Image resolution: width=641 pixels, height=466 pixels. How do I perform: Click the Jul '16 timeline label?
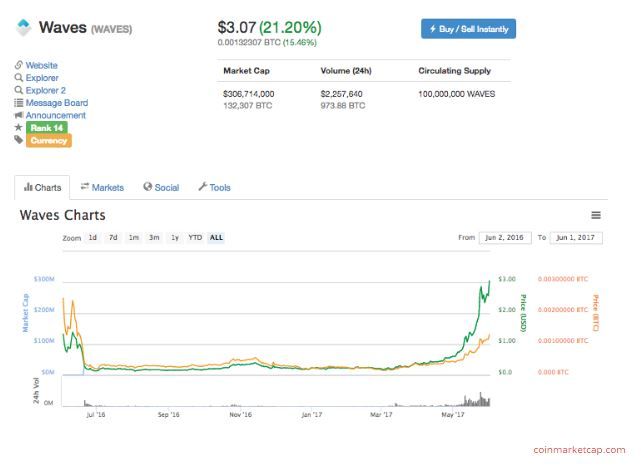point(96,414)
